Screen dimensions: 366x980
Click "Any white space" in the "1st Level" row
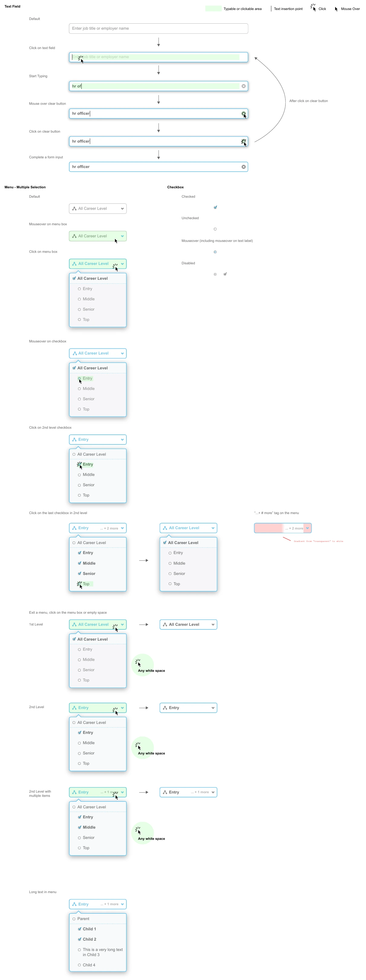tap(151, 671)
